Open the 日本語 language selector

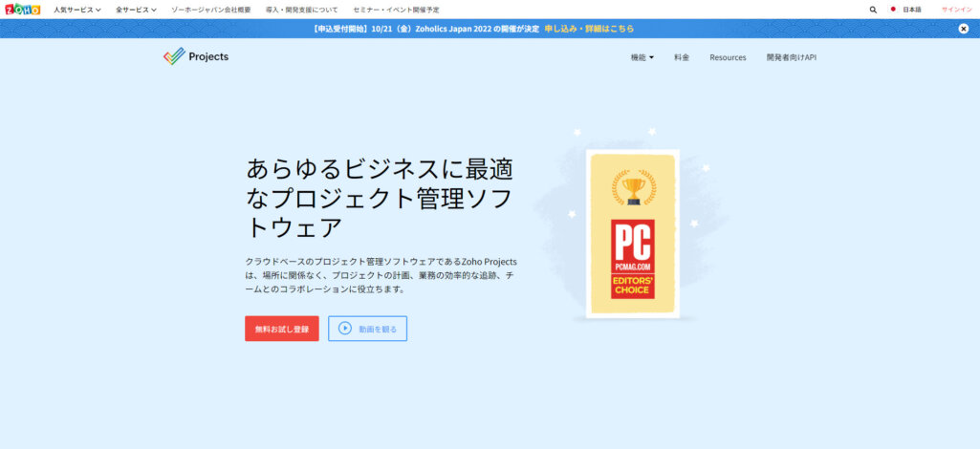(912, 10)
